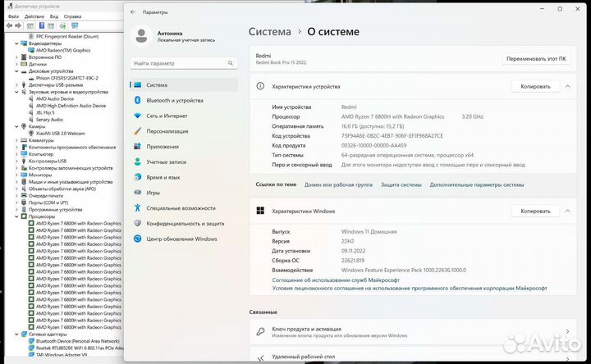Click Переименовать этот ПК button
The width and height of the screenshot is (591, 364).
click(x=536, y=59)
